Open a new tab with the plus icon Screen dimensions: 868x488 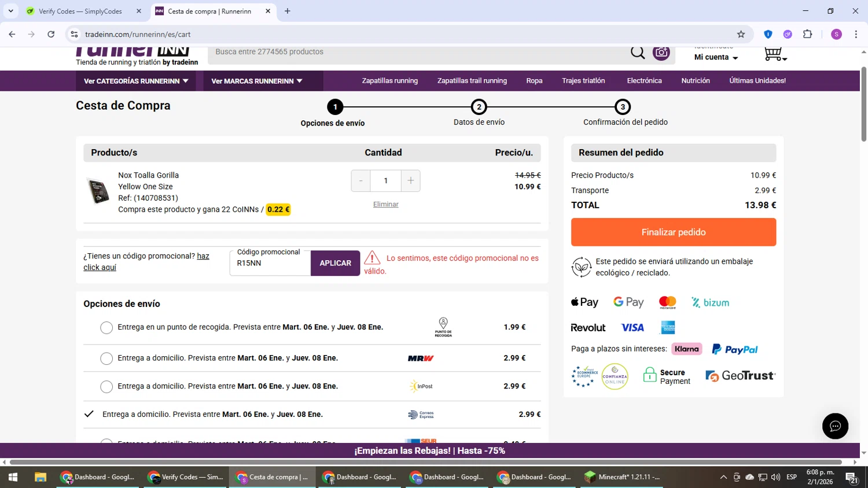[x=288, y=11]
